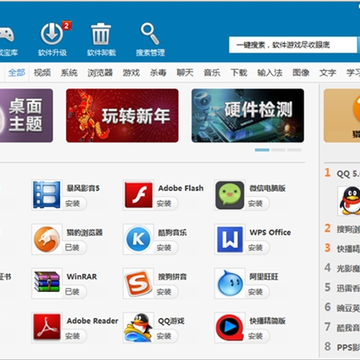The image size is (360, 360).
Task: Install WPS Office with 安装 button
Action: tap(257, 248)
